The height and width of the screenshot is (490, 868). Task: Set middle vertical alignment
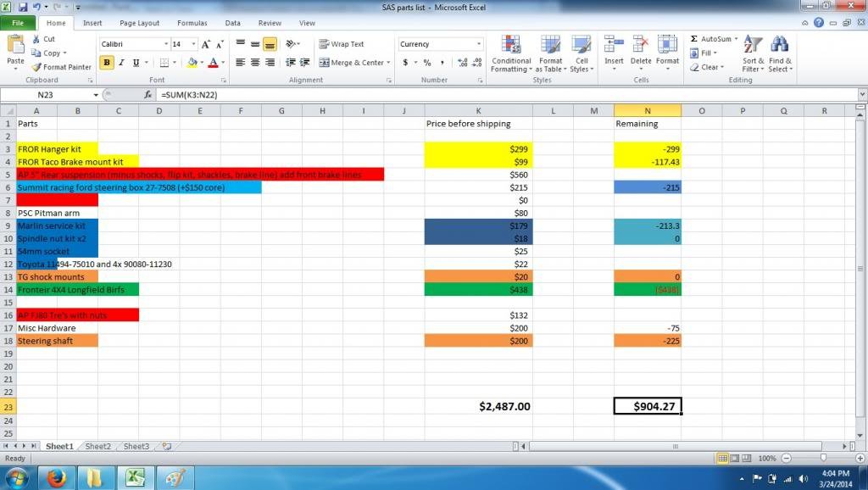(254, 44)
